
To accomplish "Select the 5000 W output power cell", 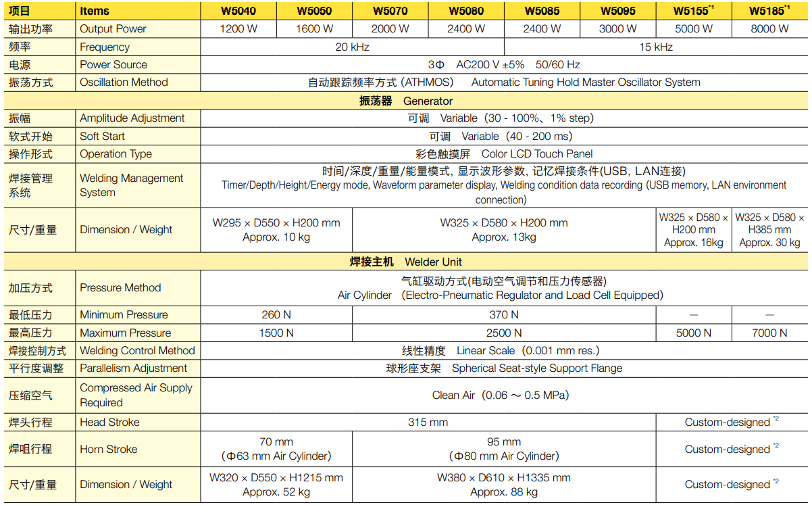I will click(694, 29).
